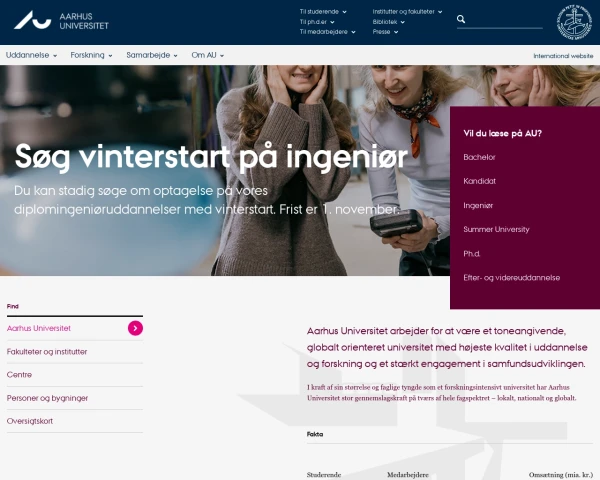The height and width of the screenshot is (480, 600).
Task: Click the search magnifier icon
Action: click(461, 19)
